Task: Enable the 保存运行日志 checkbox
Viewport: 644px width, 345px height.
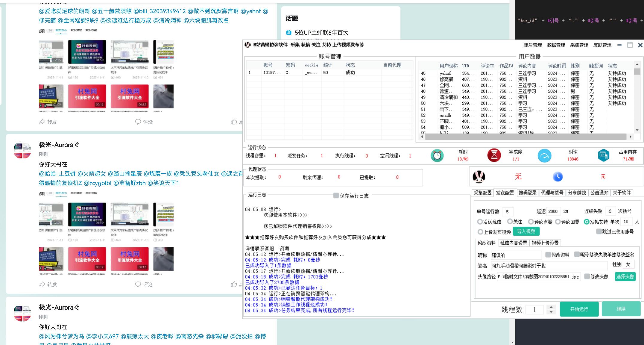Action: pos(336,196)
